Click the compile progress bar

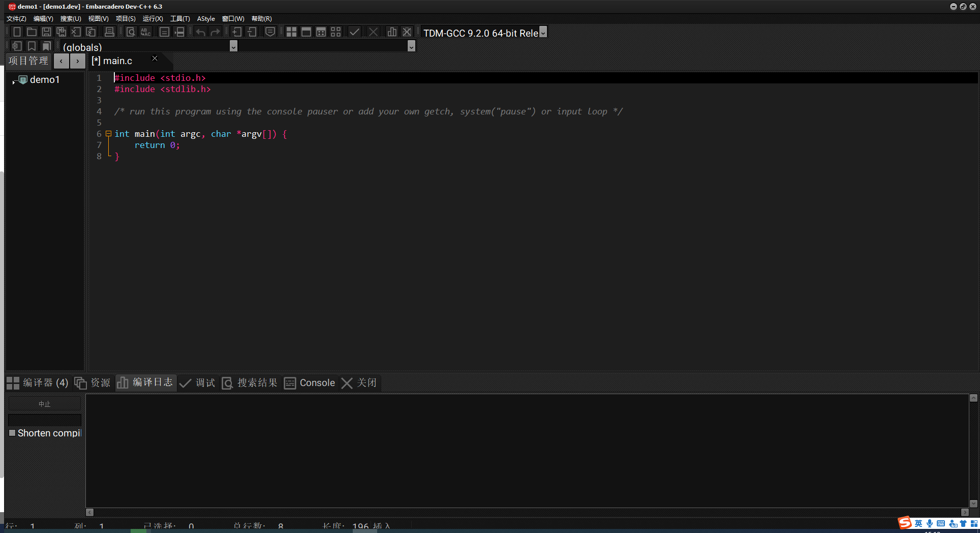(45, 420)
